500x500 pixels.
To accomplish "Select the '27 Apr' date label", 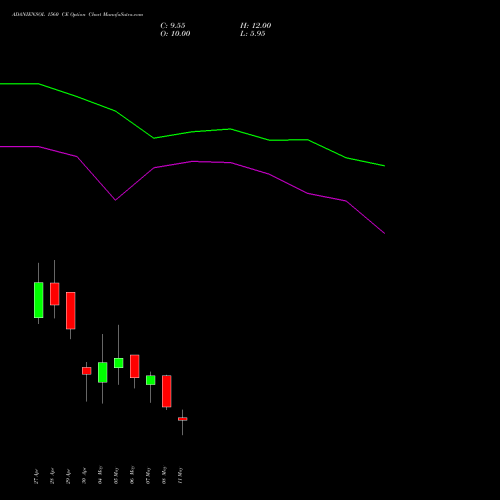I will tap(36, 476).
